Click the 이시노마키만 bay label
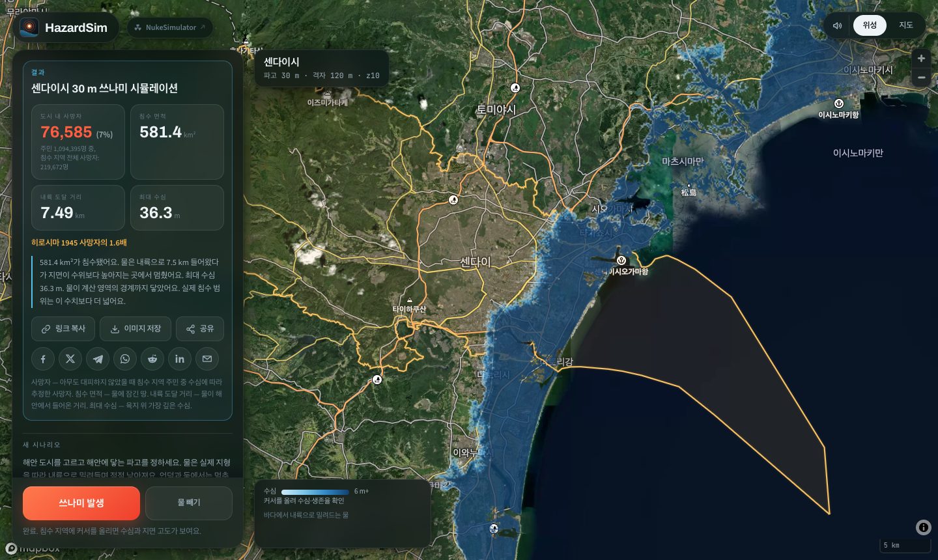The width and height of the screenshot is (938, 560). [x=858, y=153]
